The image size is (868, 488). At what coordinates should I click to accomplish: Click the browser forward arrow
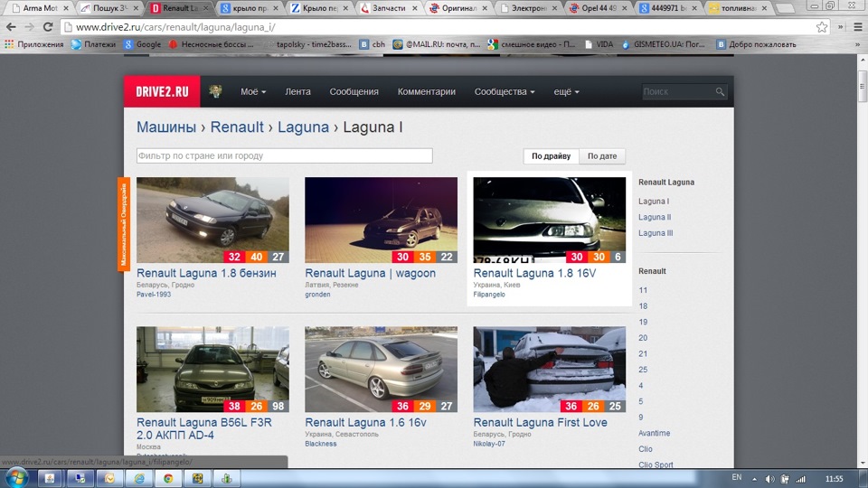(29, 26)
